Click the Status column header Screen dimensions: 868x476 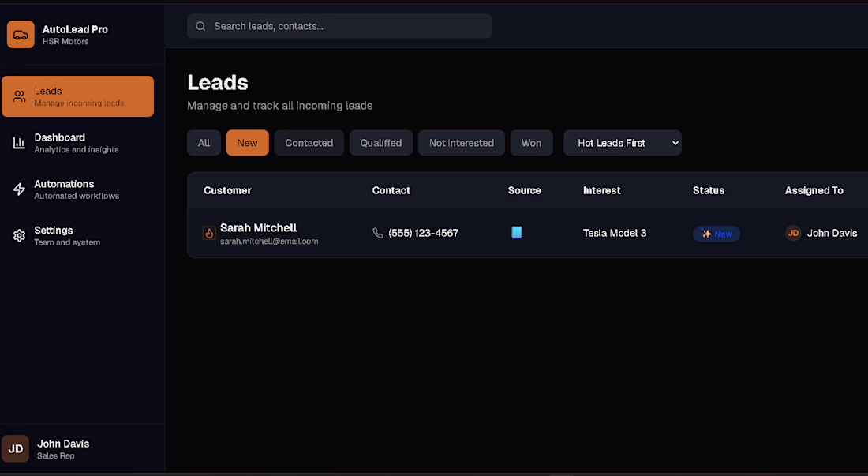[709, 190]
